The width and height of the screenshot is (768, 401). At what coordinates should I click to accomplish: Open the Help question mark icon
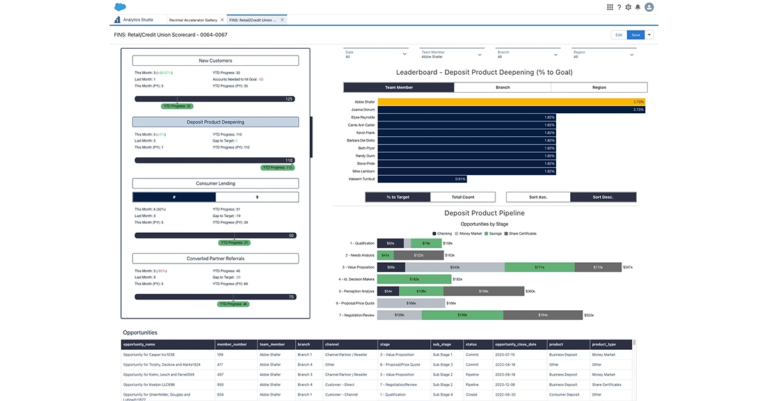click(619, 7)
